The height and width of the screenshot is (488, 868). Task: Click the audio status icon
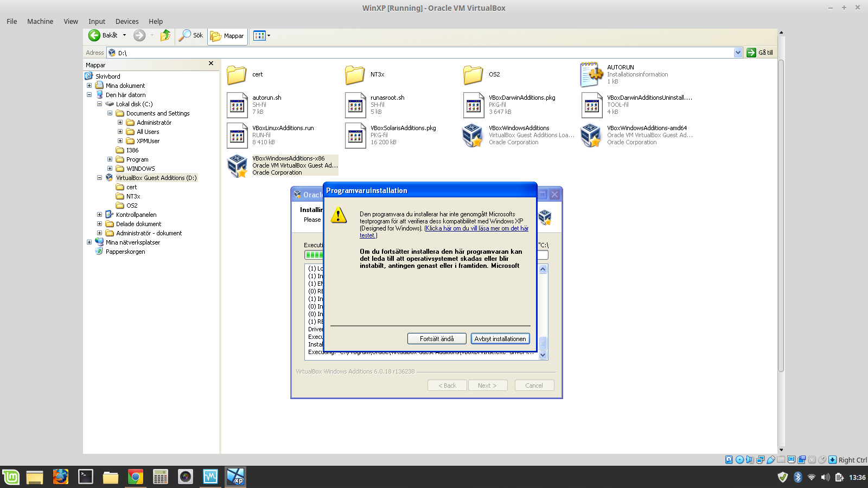(750, 460)
